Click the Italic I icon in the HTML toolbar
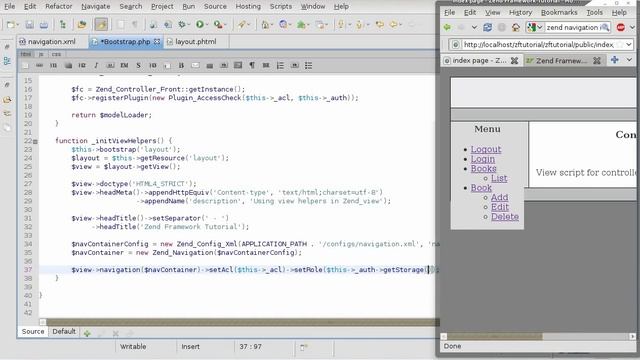This screenshot has height=360, width=640. click(96, 65)
